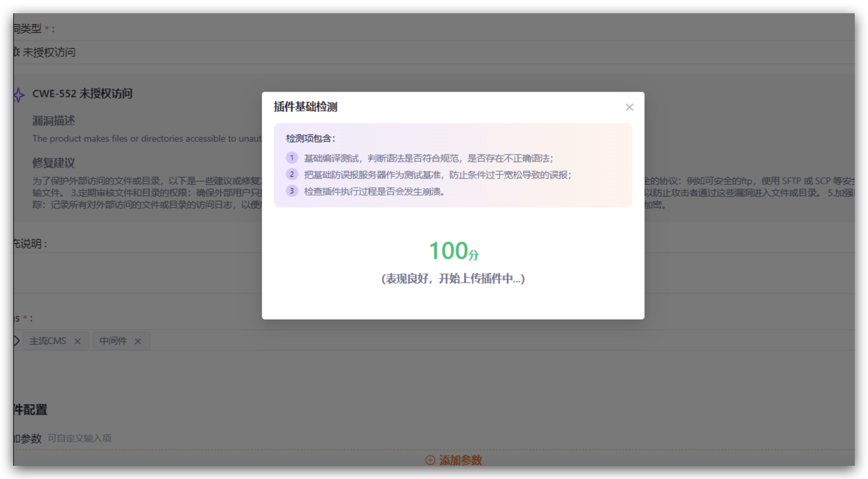Viewport: 868px width, 479px height.
Task: Click the plus circle icon beside 添加参数
Action: tap(430, 460)
